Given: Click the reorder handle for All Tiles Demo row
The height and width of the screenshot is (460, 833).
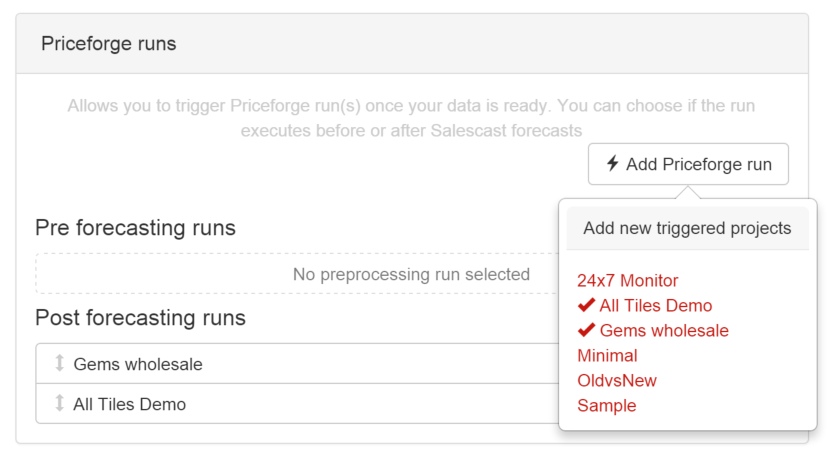Looking at the screenshot, I should click(x=59, y=404).
